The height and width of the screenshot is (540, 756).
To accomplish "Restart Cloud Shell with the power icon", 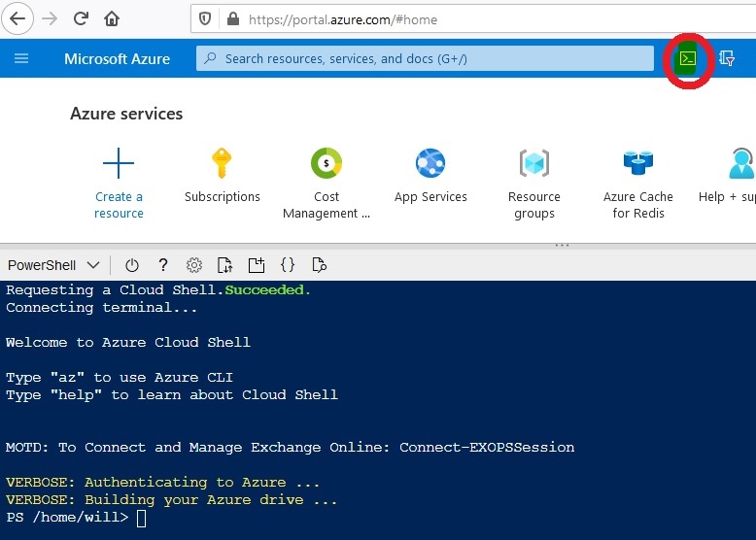I will 132,265.
